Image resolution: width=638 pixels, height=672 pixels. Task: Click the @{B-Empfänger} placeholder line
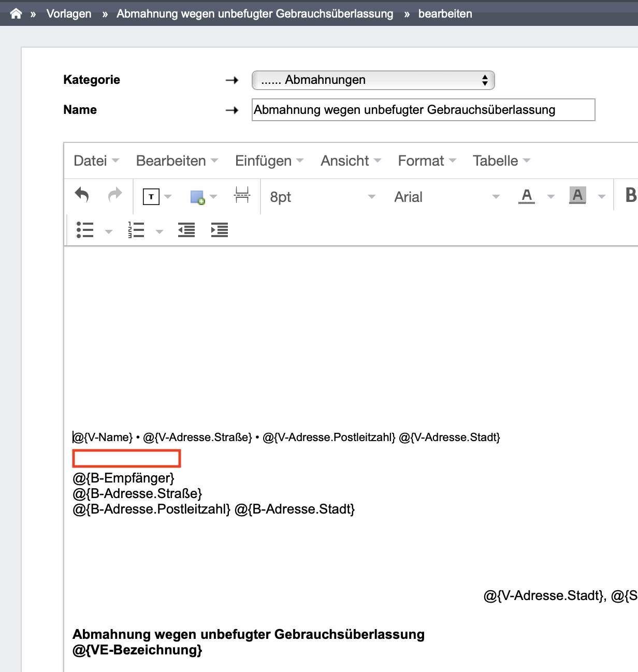tap(124, 478)
